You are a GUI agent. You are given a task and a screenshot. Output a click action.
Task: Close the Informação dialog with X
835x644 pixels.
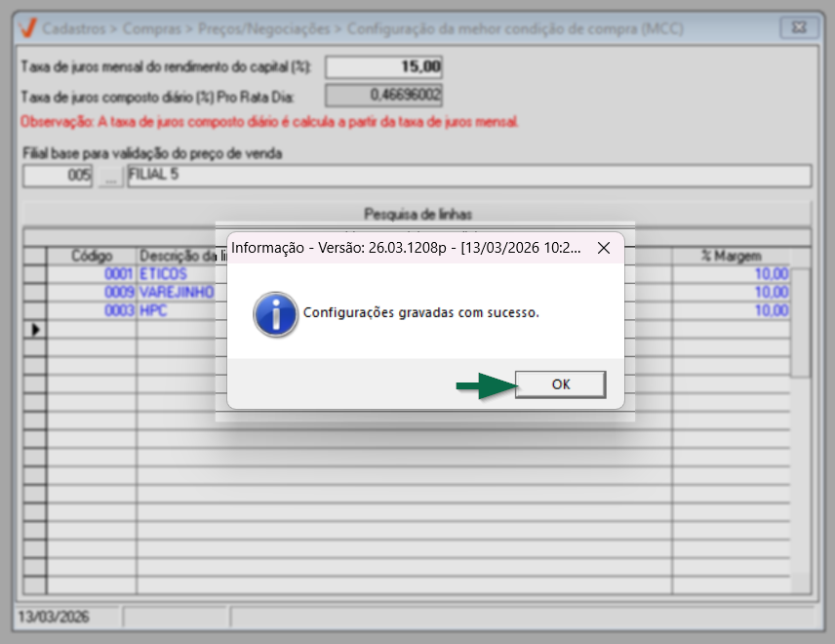tap(604, 248)
